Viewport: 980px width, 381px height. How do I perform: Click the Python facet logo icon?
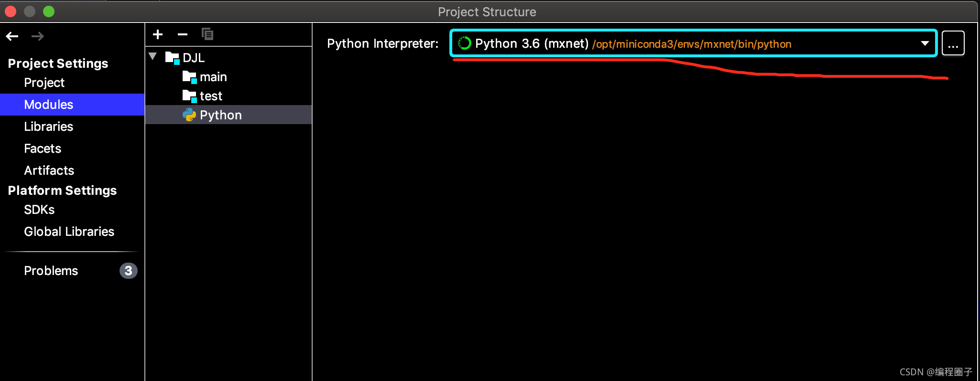(189, 115)
